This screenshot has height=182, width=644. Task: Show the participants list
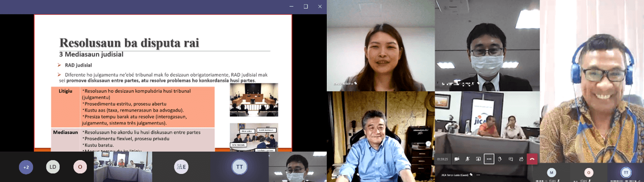[x=521, y=159]
